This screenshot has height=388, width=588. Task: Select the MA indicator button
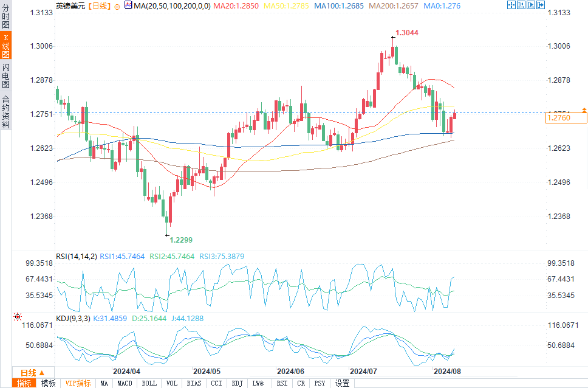click(x=104, y=383)
